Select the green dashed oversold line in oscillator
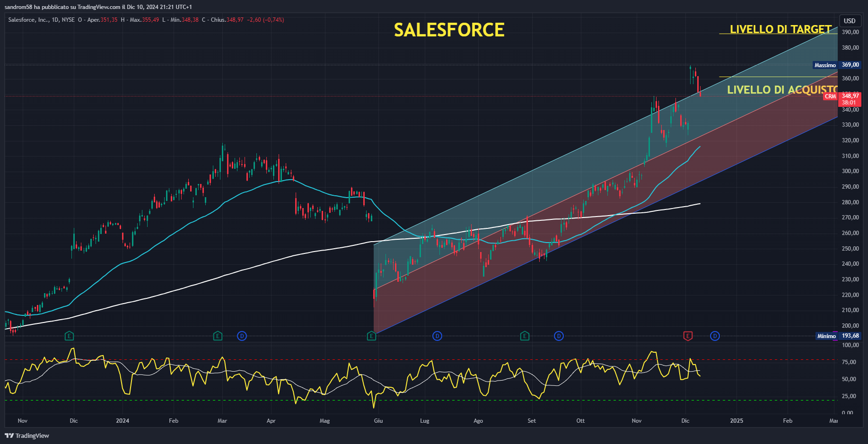Screen dimensions: 868x444 pos(421,400)
